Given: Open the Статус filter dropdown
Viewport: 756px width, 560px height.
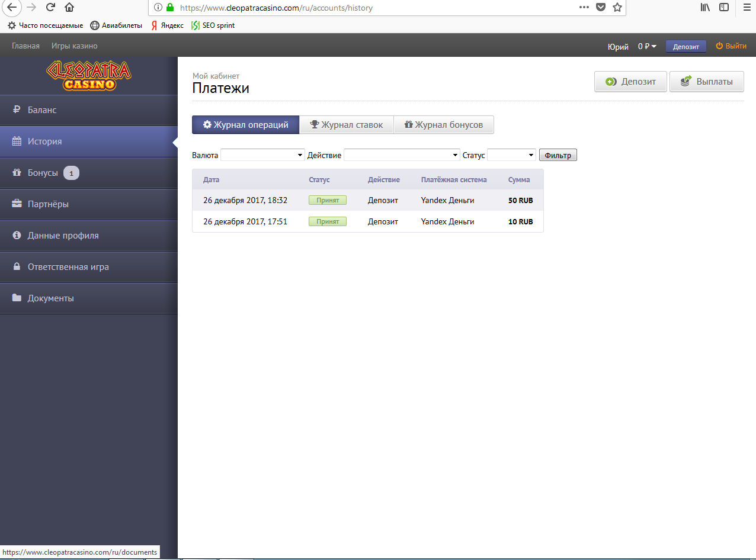Looking at the screenshot, I should (511, 155).
